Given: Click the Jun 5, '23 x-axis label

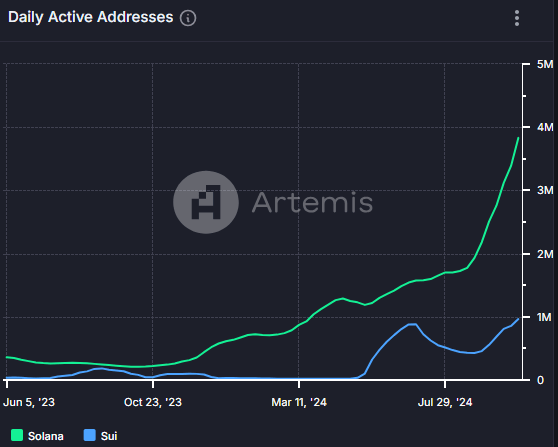Looking at the screenshot, I should [29, 402].
